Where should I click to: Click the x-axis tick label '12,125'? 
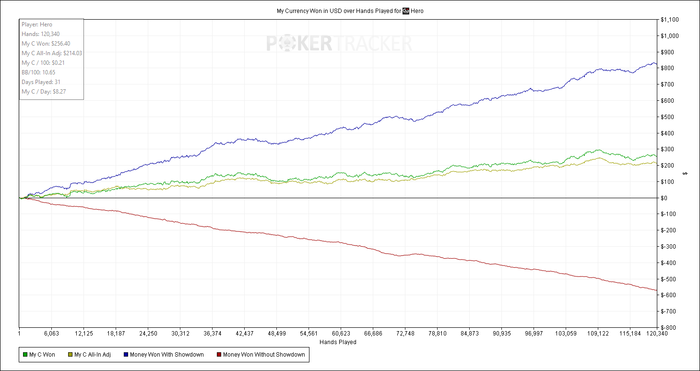pyautogui.click(x=83, y=333)
